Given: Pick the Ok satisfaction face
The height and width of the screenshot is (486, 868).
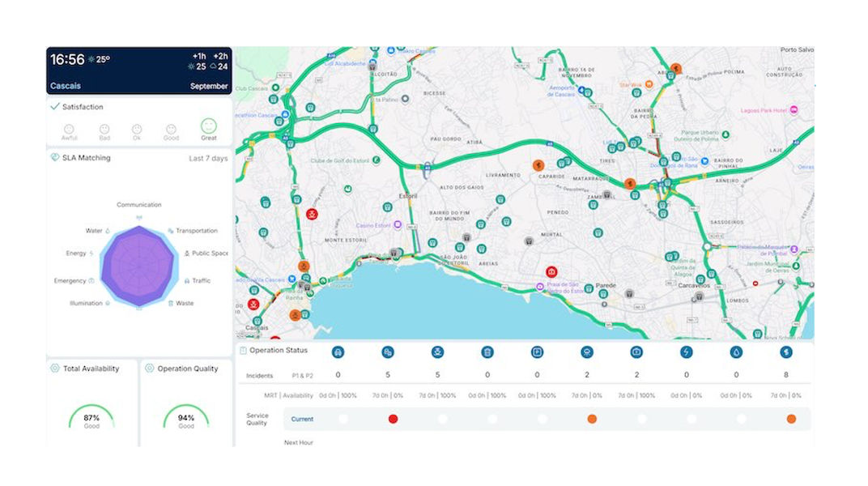Looking at the screenshot, I should point(137,130).
